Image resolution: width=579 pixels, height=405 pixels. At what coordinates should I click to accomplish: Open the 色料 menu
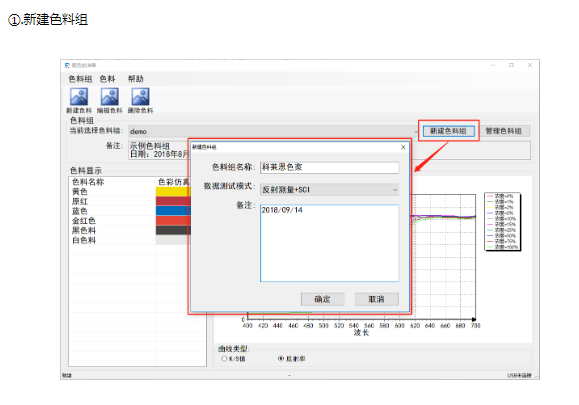(x=107, y=79)
